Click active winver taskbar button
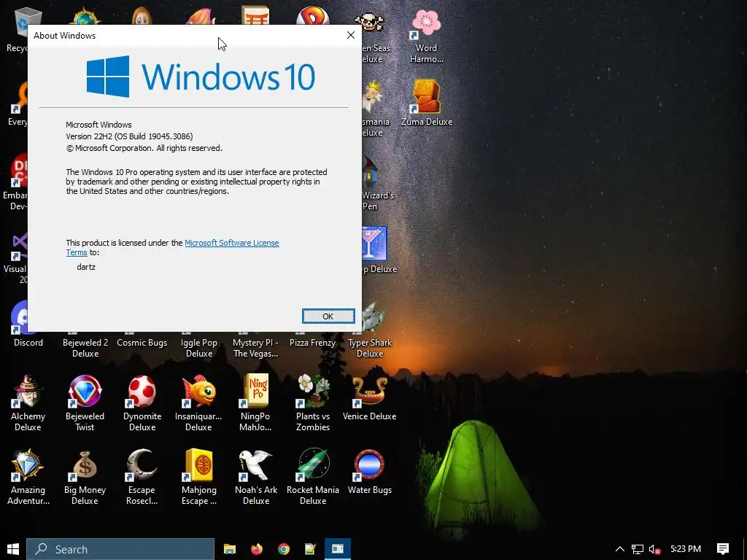747x560 pixels. [338, 549]
